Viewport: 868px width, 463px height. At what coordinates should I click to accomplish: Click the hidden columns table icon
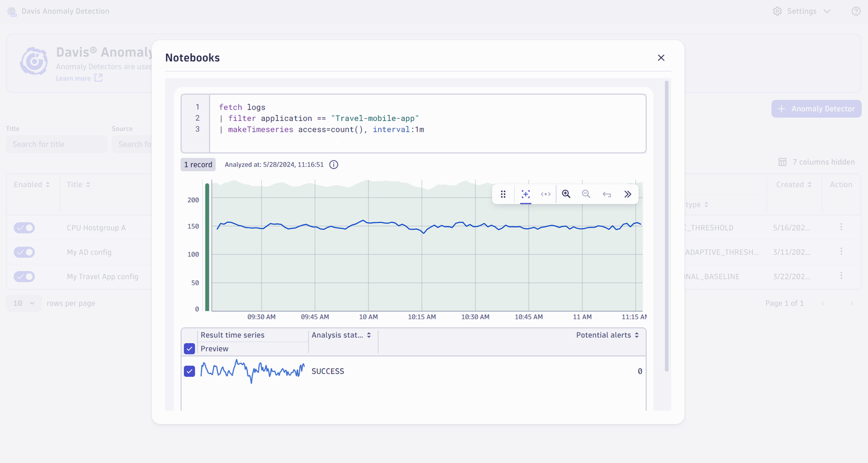click(782, 162)
